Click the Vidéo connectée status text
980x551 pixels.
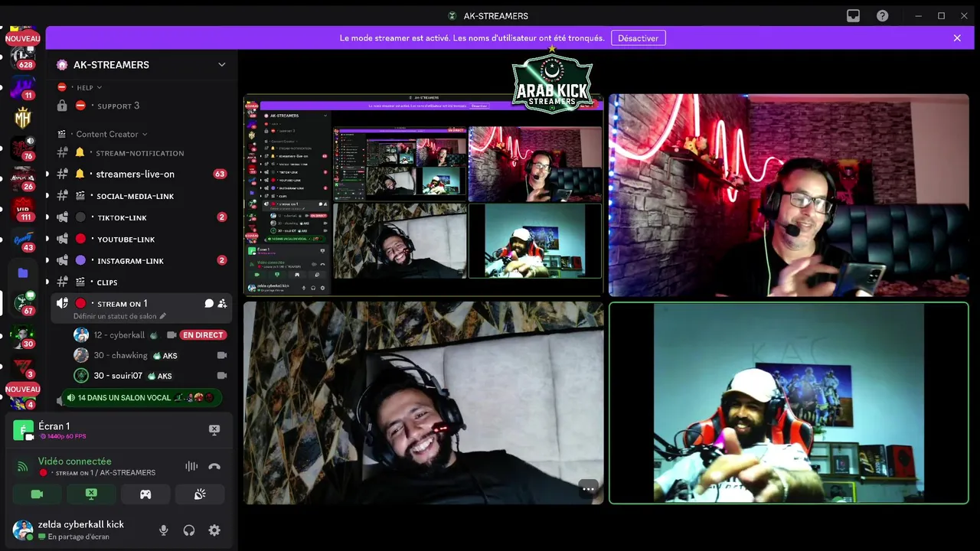[x=75, y=461]
